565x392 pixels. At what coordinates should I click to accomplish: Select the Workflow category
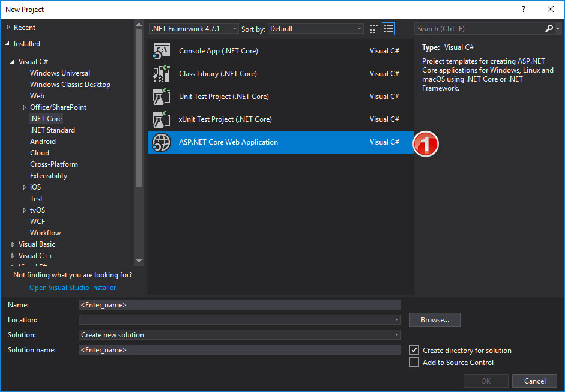pyautogui.click(x=46, y=233)
